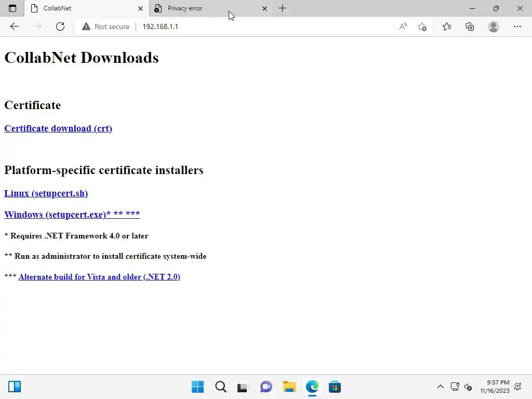Open a new tab with plus button
532x399 pixels.
pyautogui.click(x=282, y=8)
